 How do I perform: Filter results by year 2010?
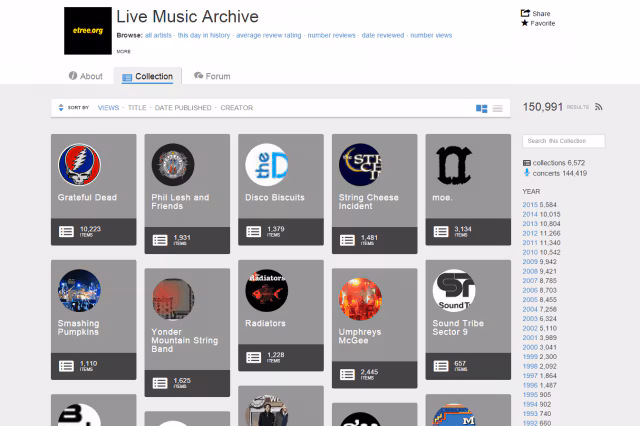(530, 252)
